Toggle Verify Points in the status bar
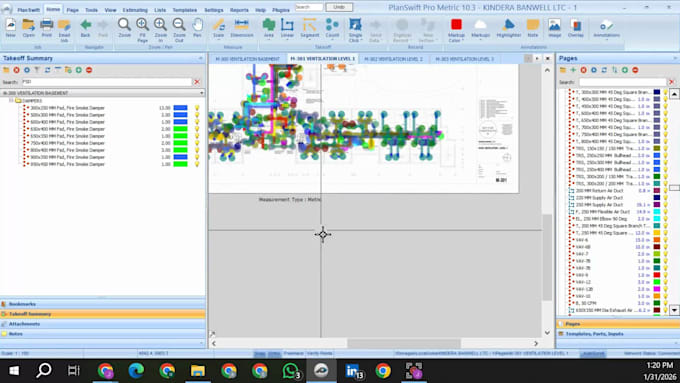The width and height of the screenshot is (680, 383). 320,354
